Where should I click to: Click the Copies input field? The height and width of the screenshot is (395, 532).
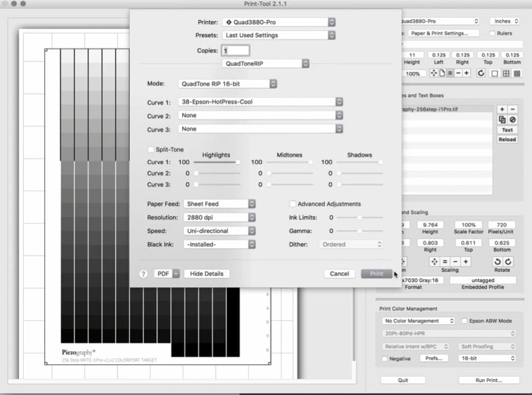236,51
